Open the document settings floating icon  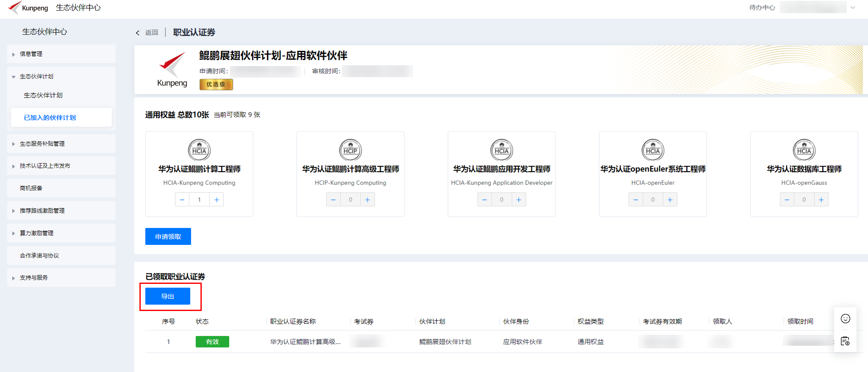[x=846, y=341]
